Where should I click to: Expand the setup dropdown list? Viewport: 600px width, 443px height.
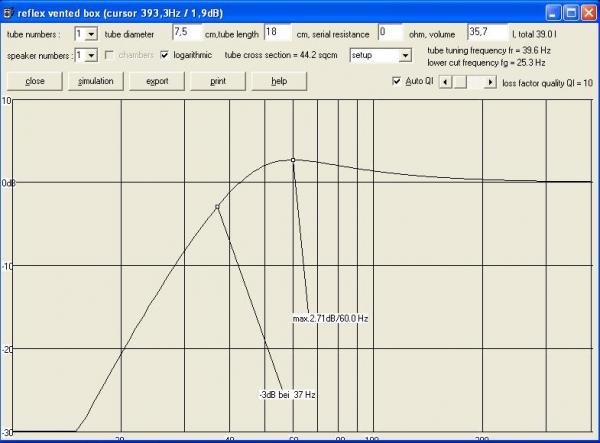click(x=405, y=55)
